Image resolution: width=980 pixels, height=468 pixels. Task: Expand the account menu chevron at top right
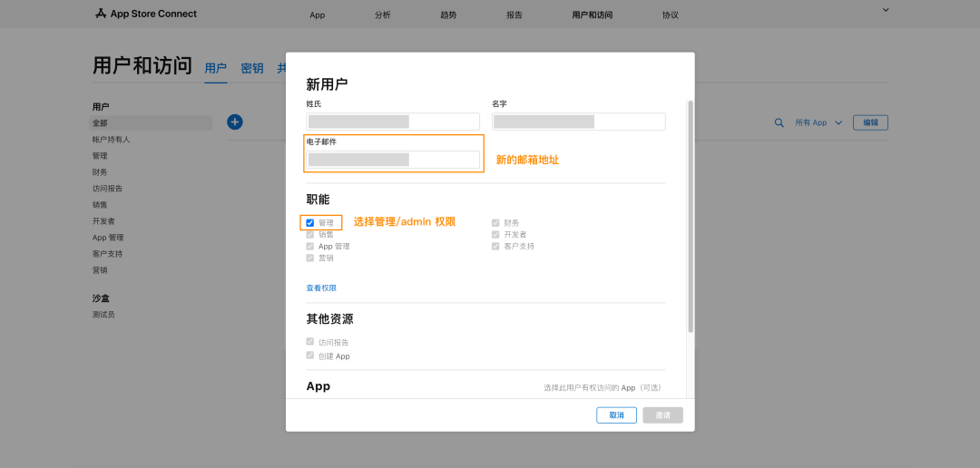[x=885, y=9]
